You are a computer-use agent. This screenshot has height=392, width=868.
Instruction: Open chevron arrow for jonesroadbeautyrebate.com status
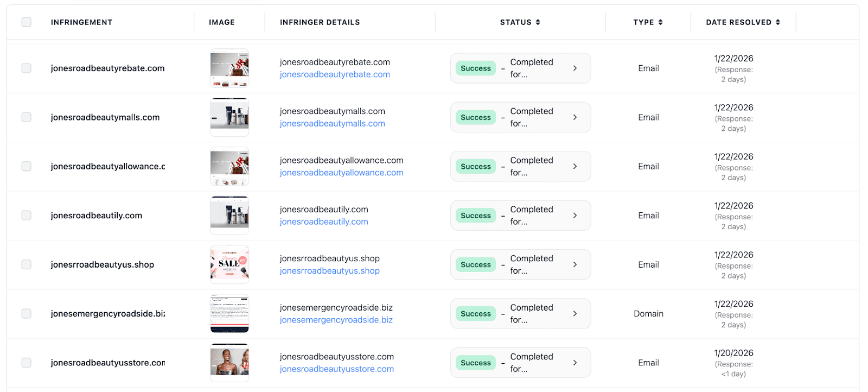575,68
